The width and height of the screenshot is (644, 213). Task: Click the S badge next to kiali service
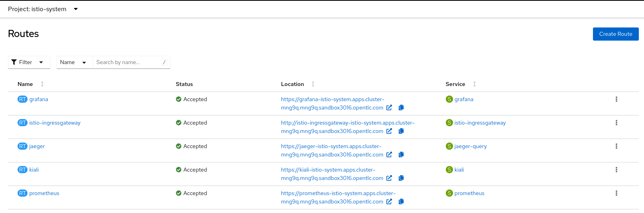pos(449,170)
